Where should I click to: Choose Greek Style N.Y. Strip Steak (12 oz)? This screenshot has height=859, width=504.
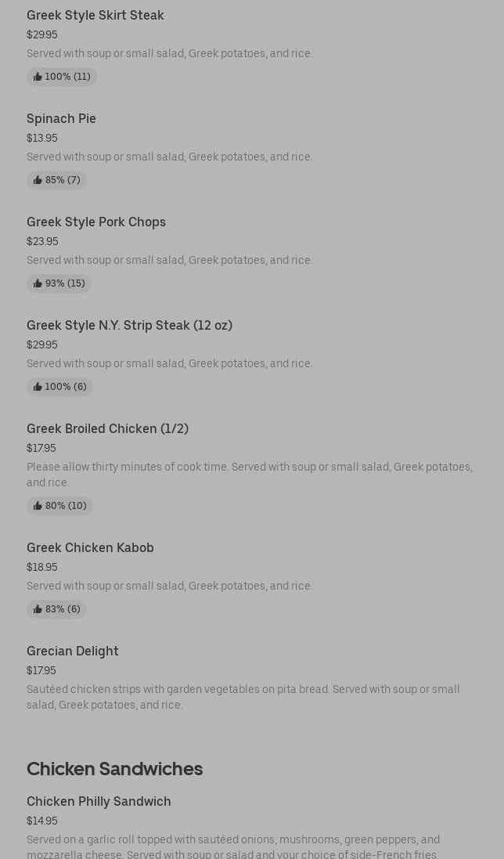(x=129, y=326)
